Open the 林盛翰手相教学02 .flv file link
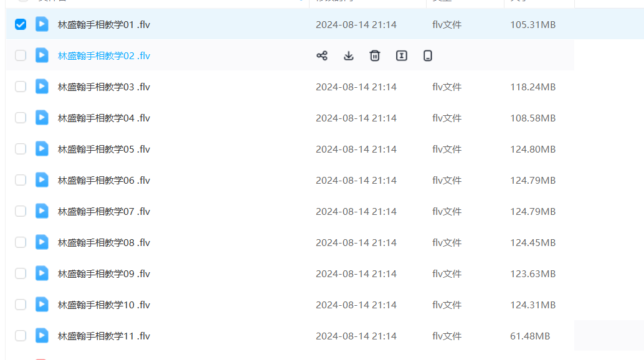 coord(103,55)
